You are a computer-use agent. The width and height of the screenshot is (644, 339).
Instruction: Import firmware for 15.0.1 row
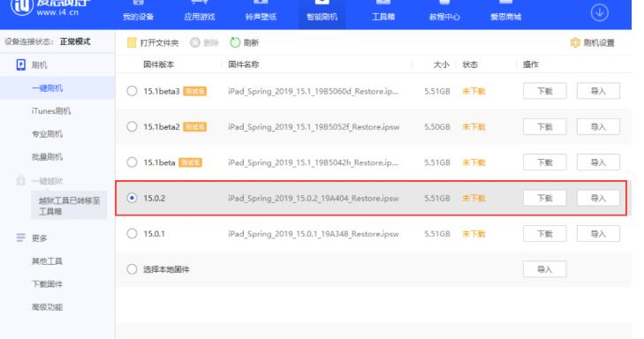pos(598,234)
